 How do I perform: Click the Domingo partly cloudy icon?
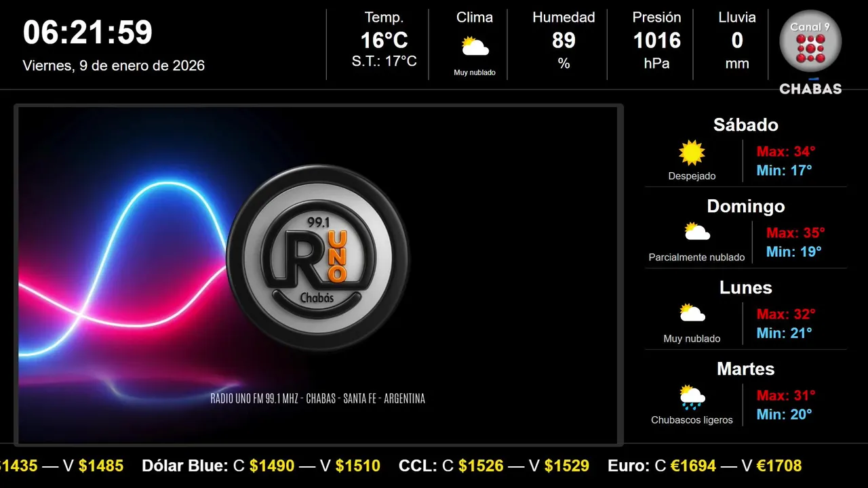696,232
